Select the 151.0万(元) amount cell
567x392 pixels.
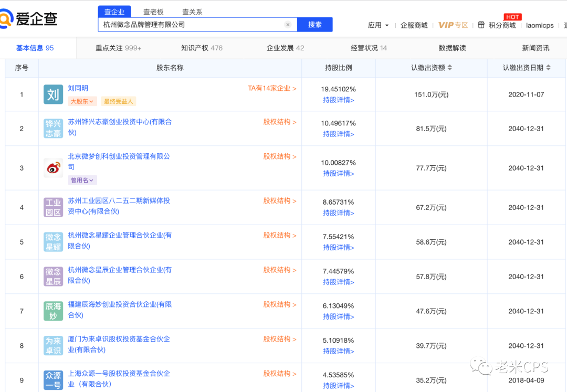(x=431, y=94)
